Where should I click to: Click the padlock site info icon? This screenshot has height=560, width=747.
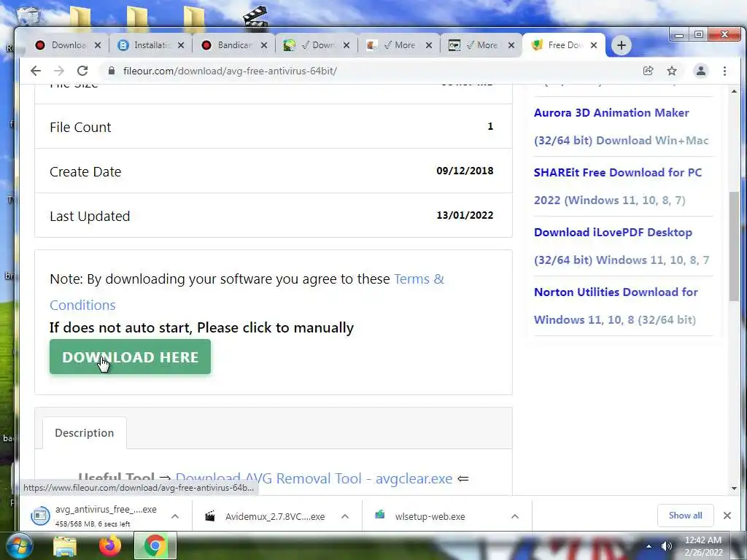click(112, 71)
